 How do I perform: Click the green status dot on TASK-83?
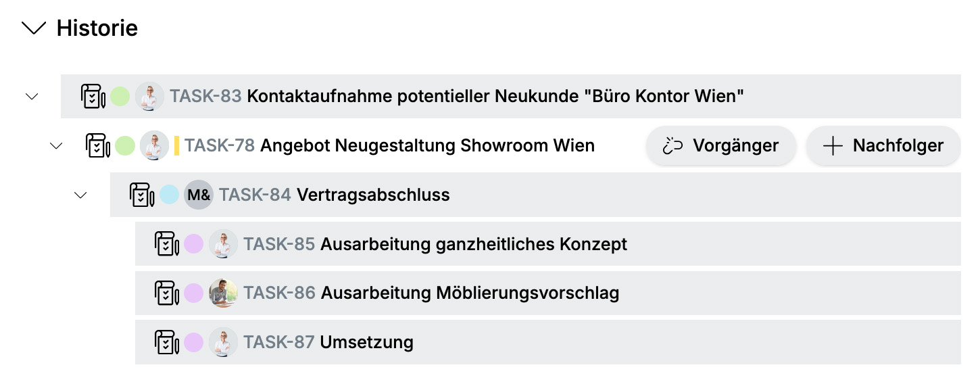click(x=120, y=97)
